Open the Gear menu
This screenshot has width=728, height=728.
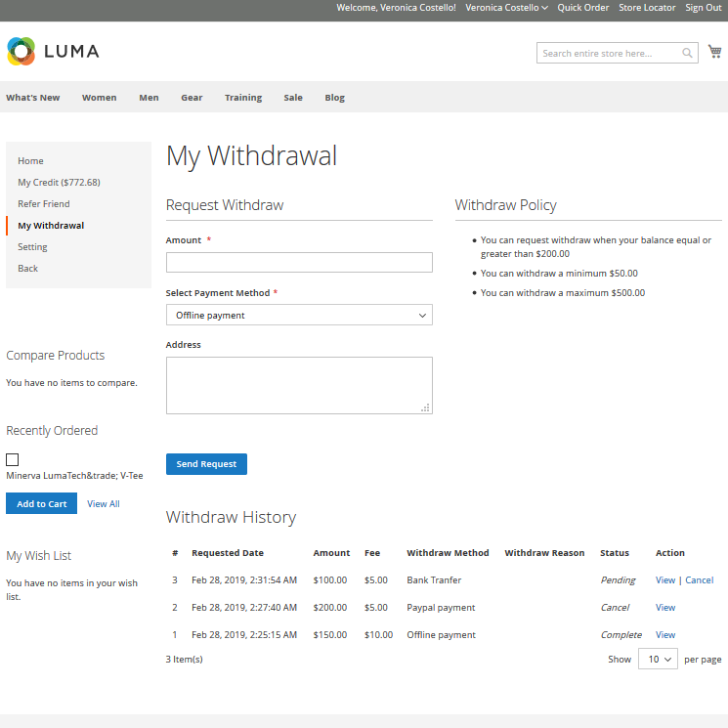192,98
